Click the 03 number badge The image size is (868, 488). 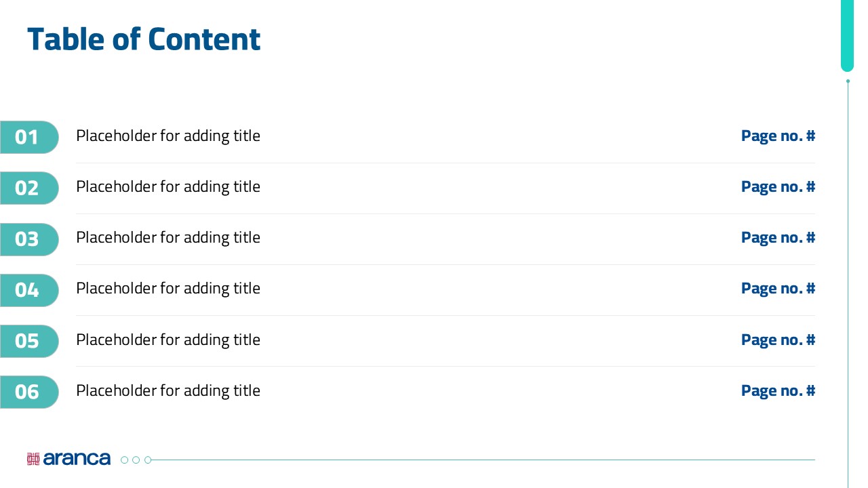28,239
